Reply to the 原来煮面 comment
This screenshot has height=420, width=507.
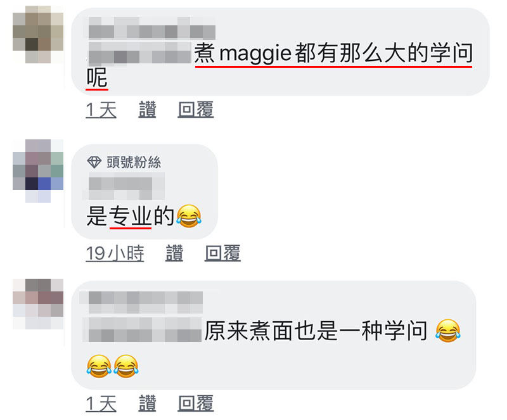(x=196, y=404)
